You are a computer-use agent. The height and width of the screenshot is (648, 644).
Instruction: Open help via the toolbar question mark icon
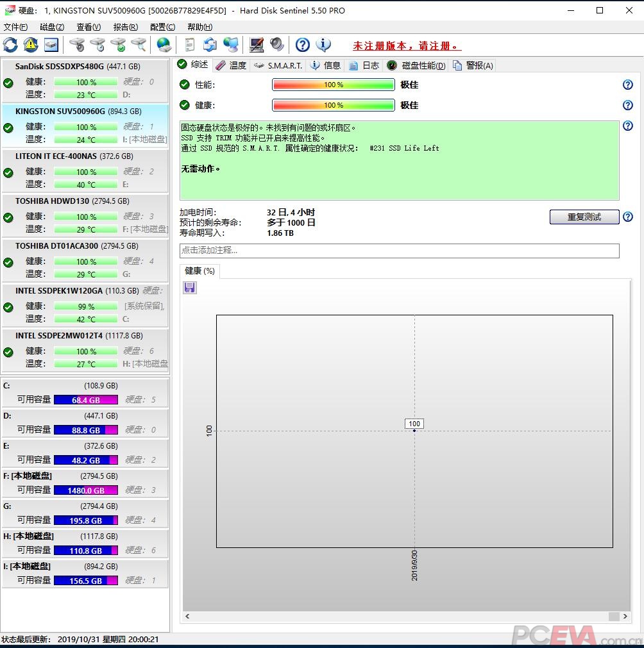(x=303, y=45)
